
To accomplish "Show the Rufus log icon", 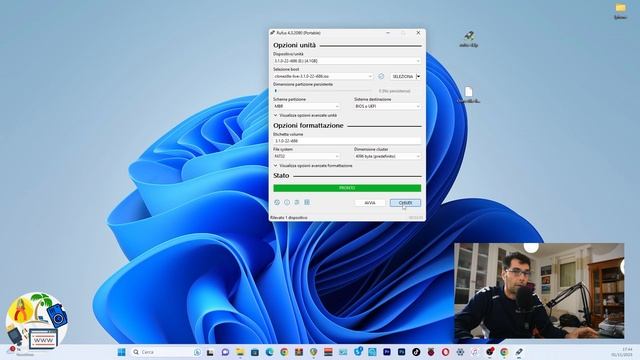I will pos(307,202).
